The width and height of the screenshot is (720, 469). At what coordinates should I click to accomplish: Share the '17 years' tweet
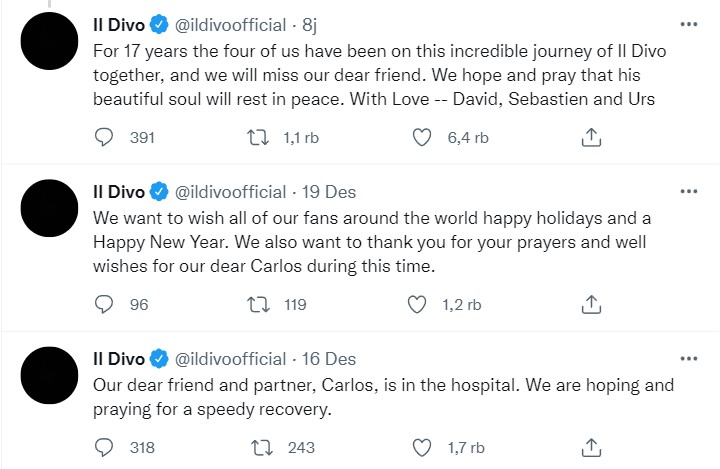pos(590,138)
